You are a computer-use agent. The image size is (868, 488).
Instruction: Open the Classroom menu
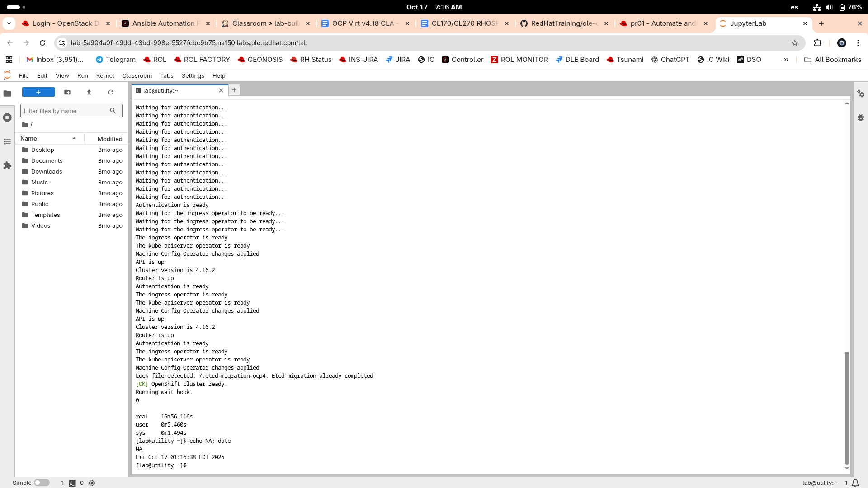pyautogui.click(x=137, y=76)
